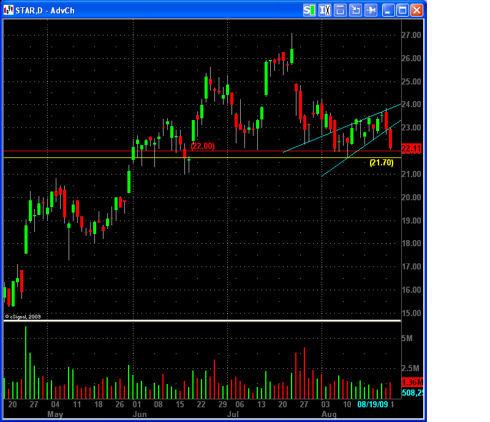Click the '10' date label on time axis

[x=347, y=405]
